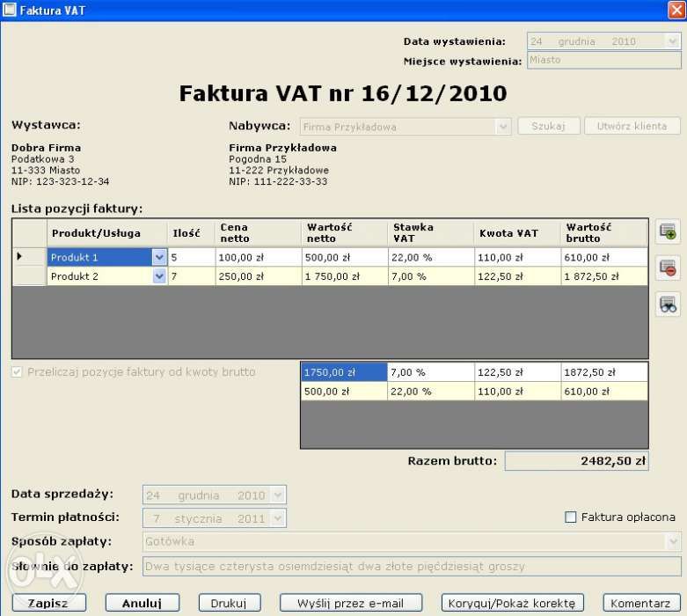Open the Nabywca Firma Przykładowa dropdown
The image size is (687, 616).
click(503, 127)
